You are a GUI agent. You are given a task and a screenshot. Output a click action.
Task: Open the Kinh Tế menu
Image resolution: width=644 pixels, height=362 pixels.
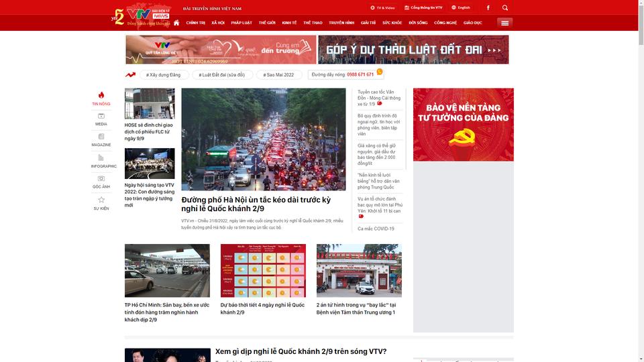289,23
